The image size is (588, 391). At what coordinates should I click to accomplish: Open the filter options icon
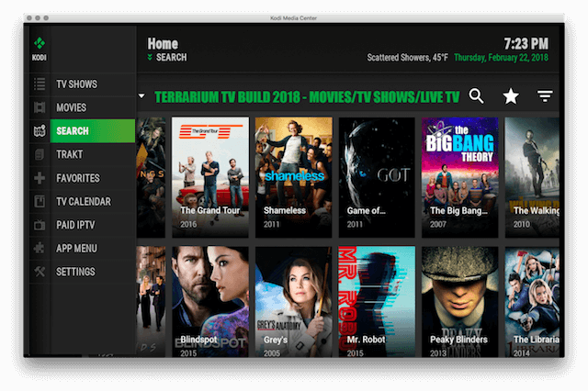coord(545,96)
